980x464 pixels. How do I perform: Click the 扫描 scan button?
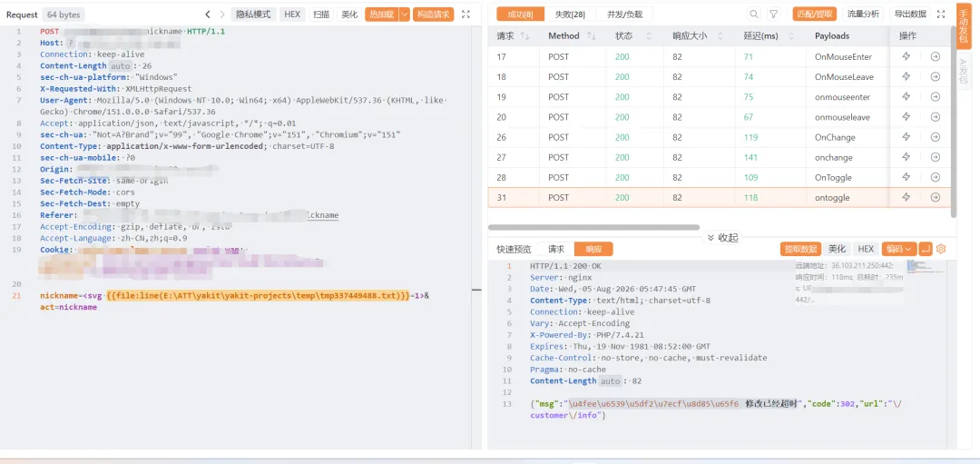coord(321,15)
